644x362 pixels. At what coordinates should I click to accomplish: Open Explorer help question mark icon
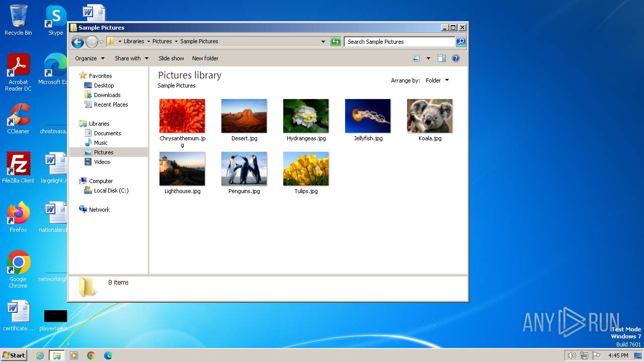(x=456, y=58)
